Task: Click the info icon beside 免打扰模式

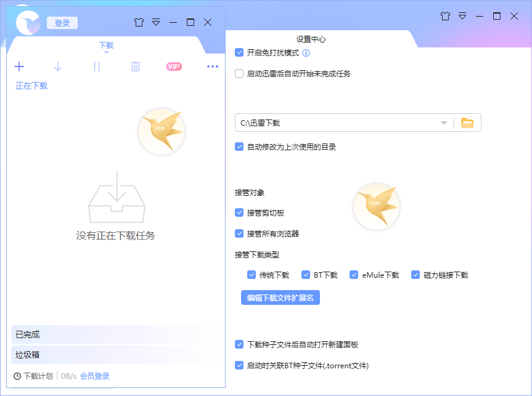Action: click(x=306, y=53)
